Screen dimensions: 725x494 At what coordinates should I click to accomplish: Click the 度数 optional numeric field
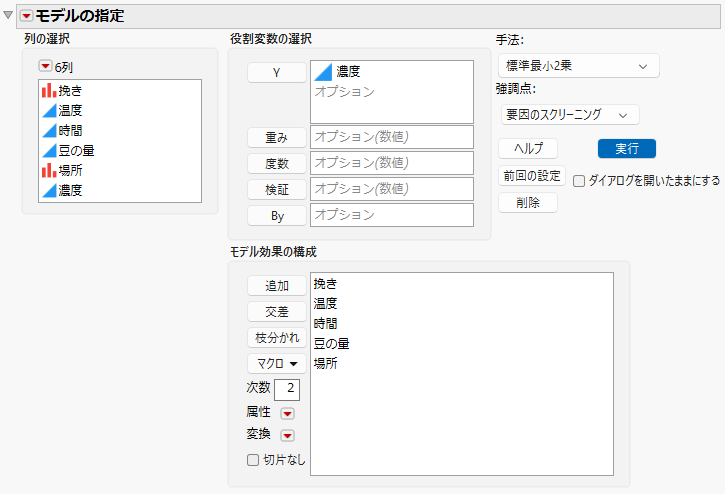pyautogui.click(x=392, y=163)
